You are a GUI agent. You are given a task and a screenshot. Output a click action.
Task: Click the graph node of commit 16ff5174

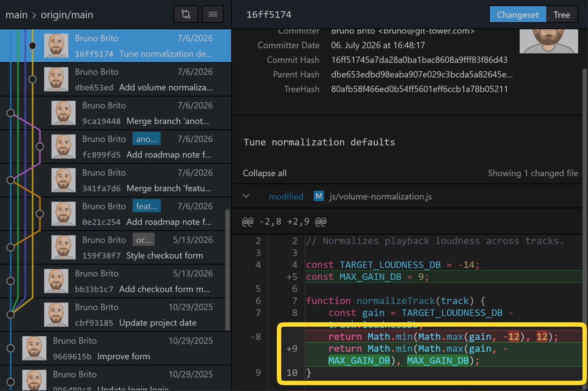coord(33,46)
